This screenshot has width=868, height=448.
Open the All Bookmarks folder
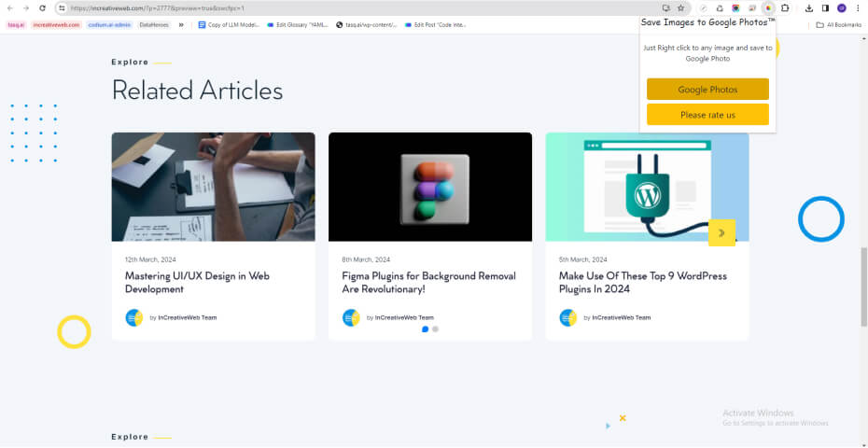click(x=838, y=25)
